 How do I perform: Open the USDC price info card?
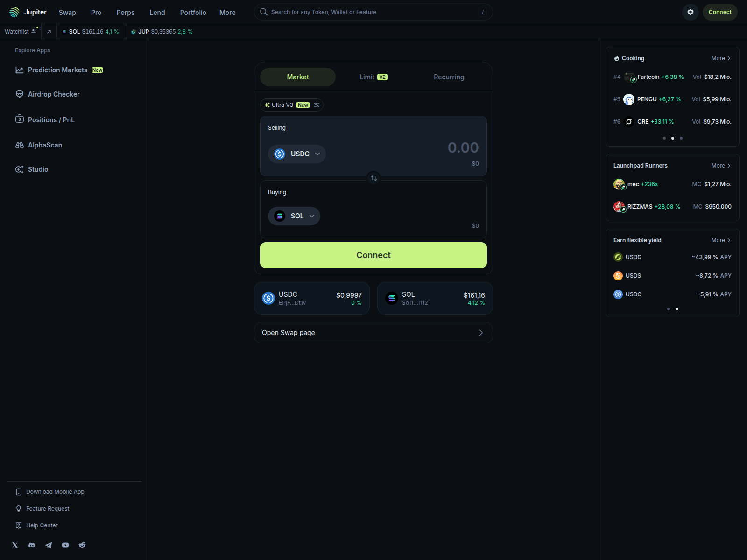[312, 298]
